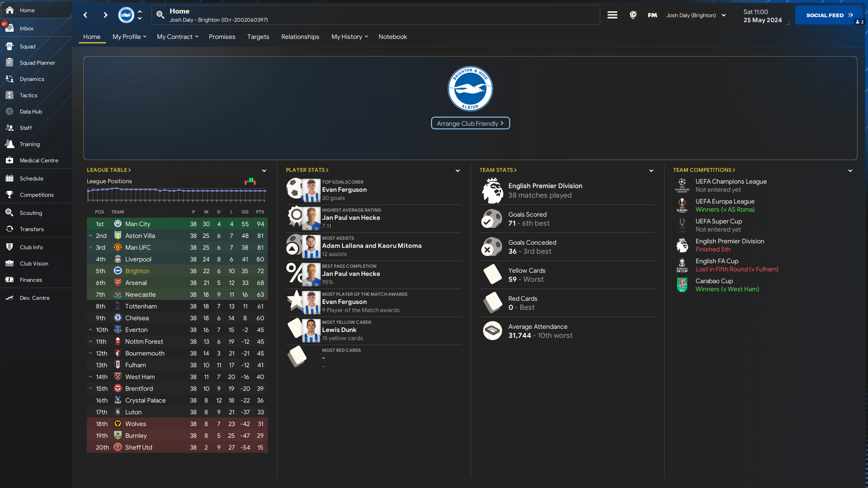The image size is (868, 488).
Task: Click the league positions graph
Action: (176, 195)
